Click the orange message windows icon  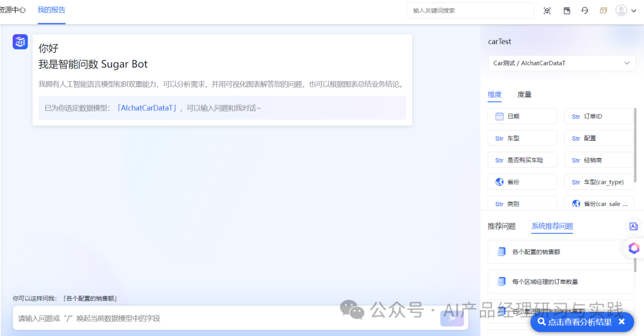pos(603,11)
